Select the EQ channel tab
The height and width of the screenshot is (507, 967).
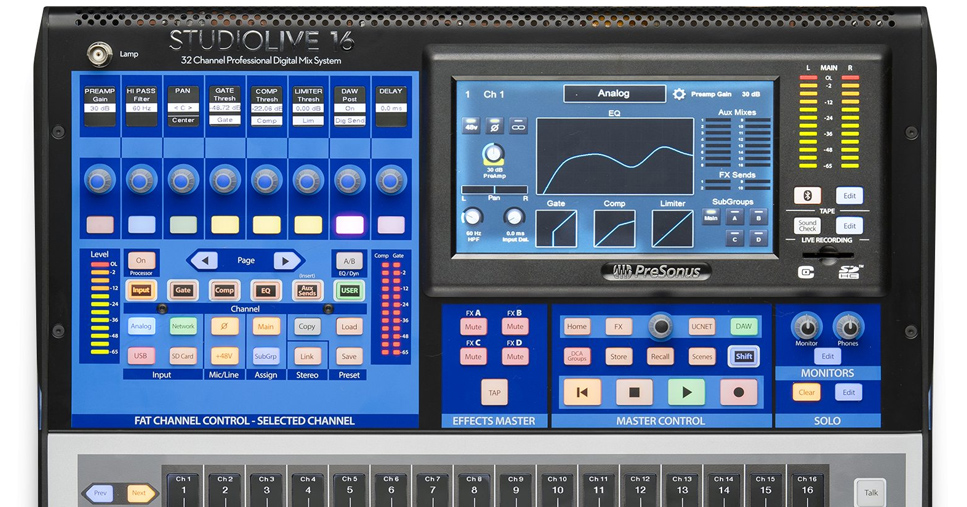coord(265,290)
